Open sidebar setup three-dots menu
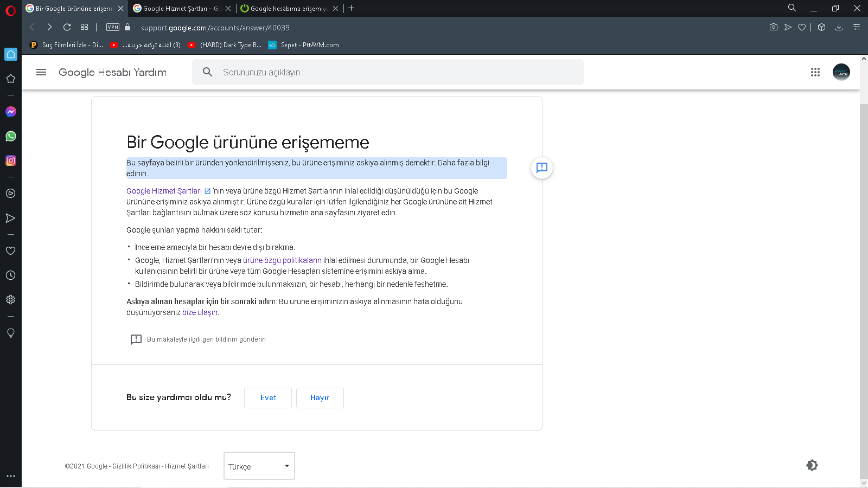This screenshot has height=488, width=868. pos(10,476)
